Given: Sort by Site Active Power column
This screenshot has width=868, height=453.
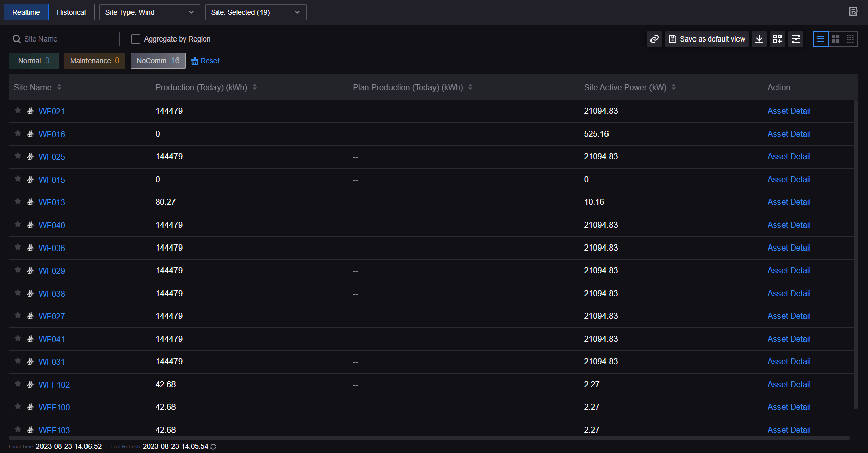Looking at the screenshot, I should click(674, 87).
